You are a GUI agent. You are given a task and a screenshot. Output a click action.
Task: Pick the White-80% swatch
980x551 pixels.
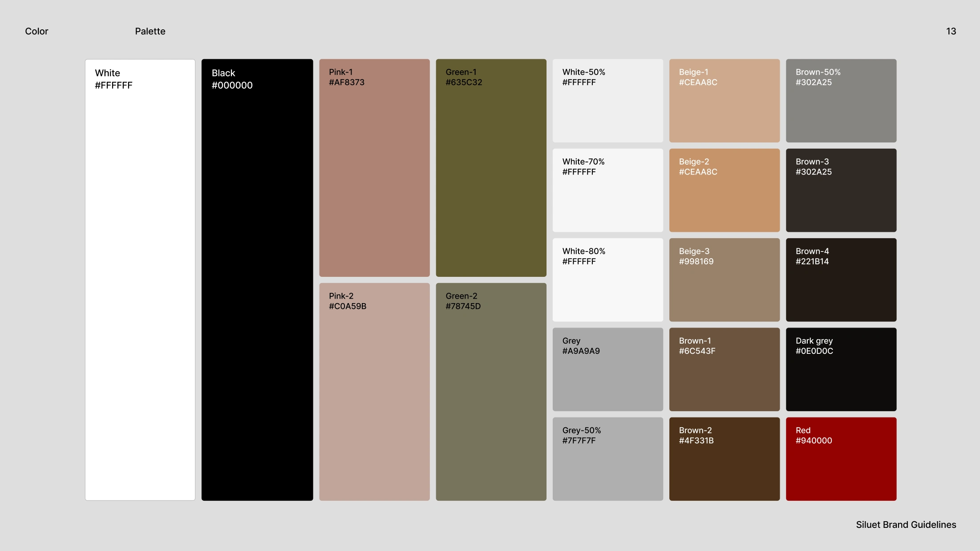click(607, 280)
